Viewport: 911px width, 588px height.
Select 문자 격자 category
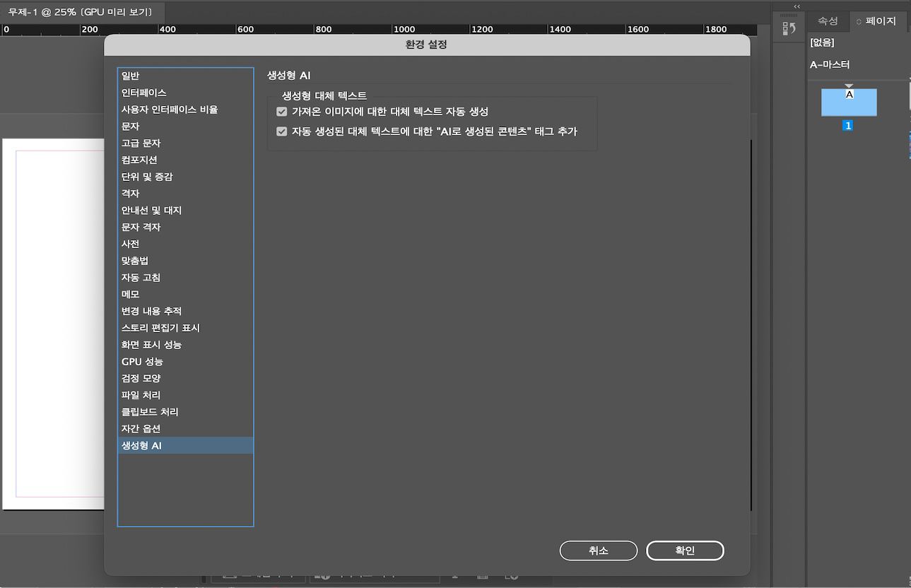click(185, 227)
